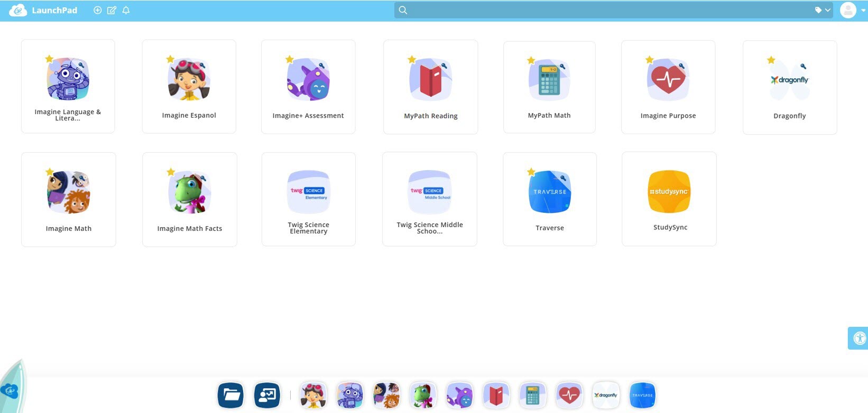Toggle favorite star on Imagine Purpose

coord(650,60)
